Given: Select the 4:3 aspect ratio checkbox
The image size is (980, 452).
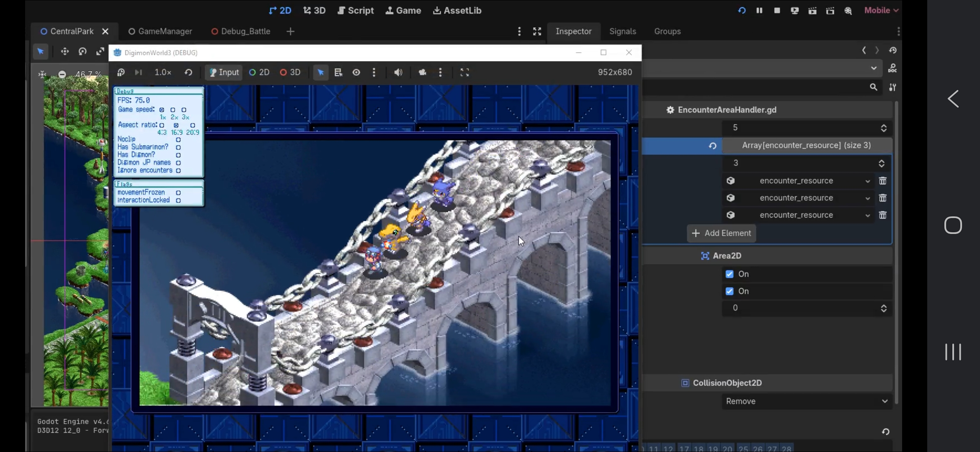Looking at the screenshot, I should point(162,125).
